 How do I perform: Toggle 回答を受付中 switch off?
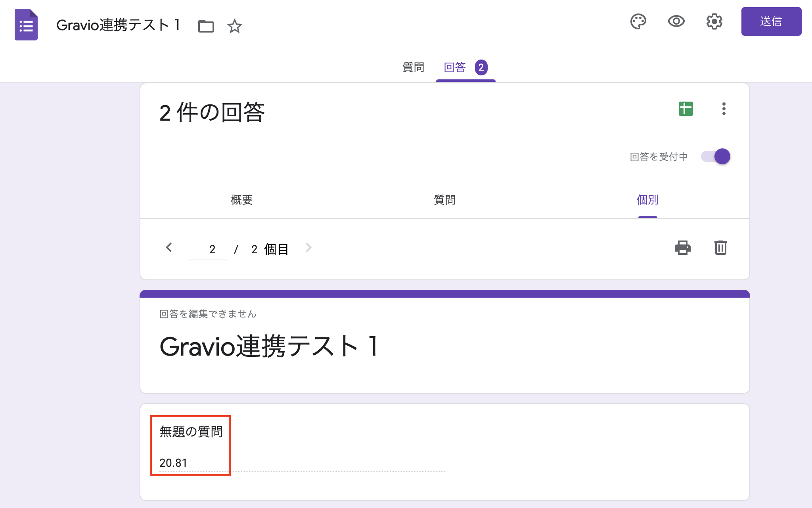click(x=716, y=156)
